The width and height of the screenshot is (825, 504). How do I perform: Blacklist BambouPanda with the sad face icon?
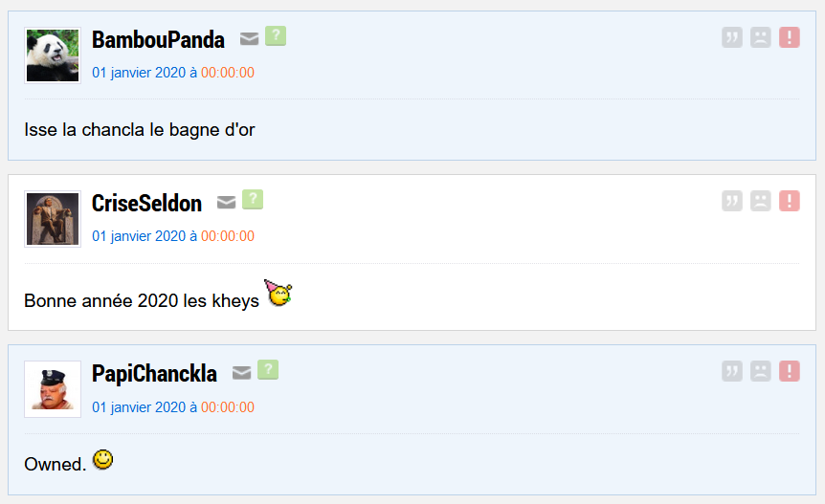pos(760,37)
